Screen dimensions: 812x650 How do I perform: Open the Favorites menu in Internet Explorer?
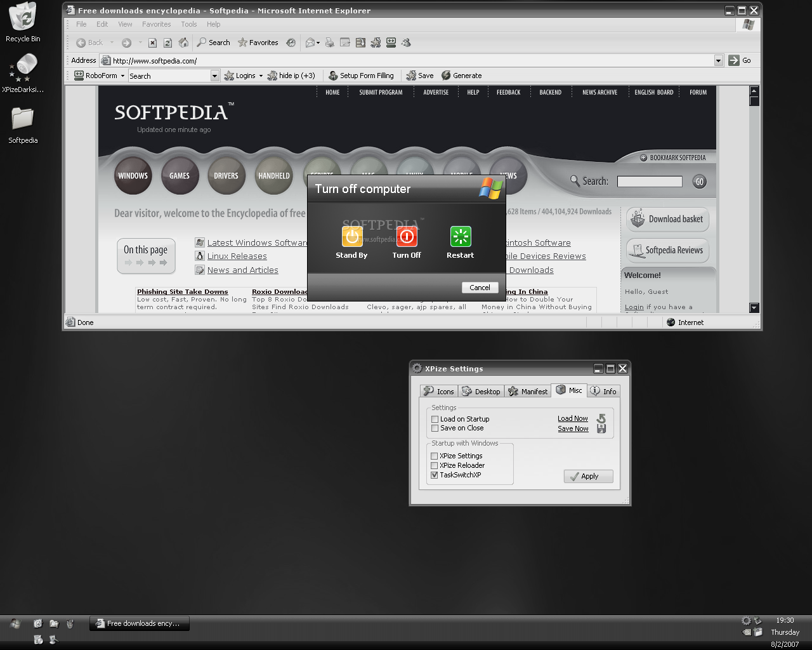tap(156, 24)
